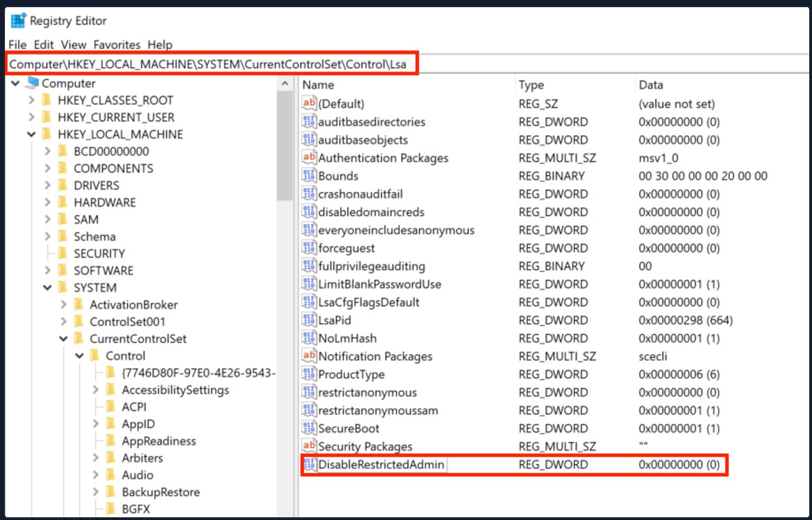Expand the SOFTWARE key
Viewport: 812px width, 520px height.
47,270
